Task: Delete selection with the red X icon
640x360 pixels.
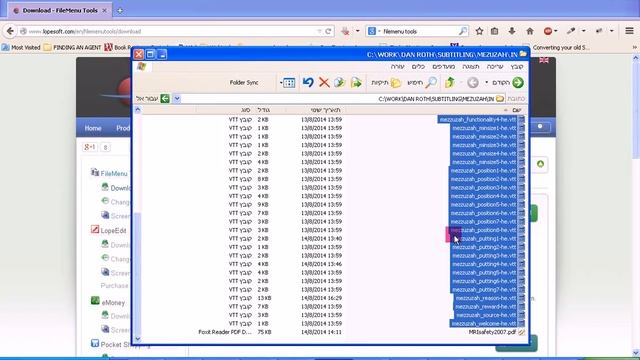Action: click(324, 82)
